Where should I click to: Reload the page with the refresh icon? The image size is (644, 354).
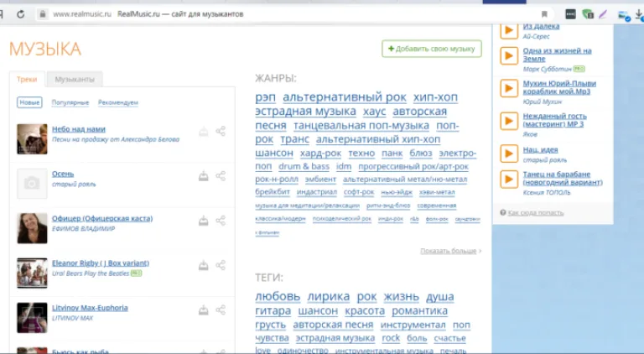20,14
